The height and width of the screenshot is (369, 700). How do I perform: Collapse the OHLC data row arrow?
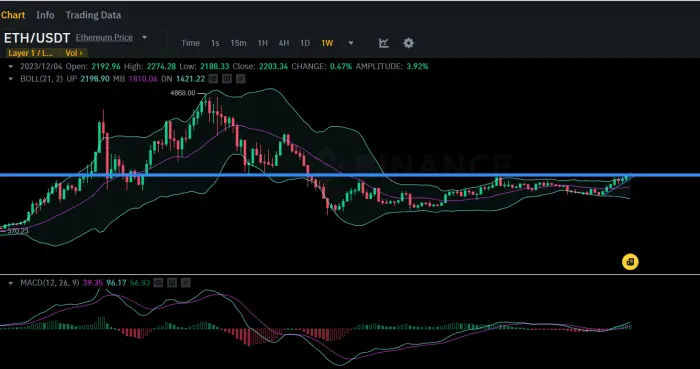click(11, 66)
